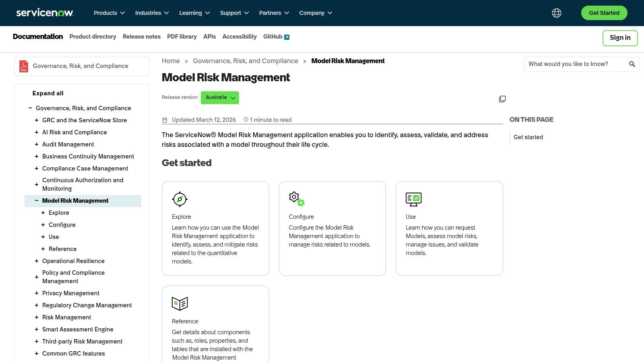
Task: Open the Accessibility link
Action: click(239, 37)
